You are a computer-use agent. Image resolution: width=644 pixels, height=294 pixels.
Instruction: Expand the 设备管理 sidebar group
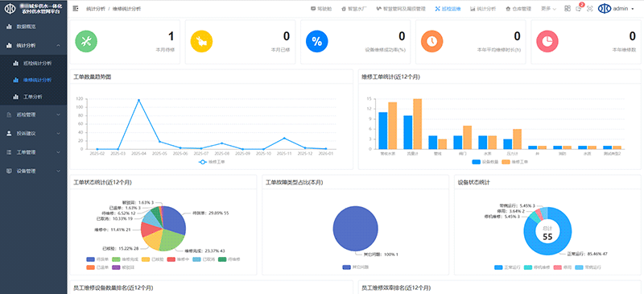pyautogui.click(x=33, y=171)
